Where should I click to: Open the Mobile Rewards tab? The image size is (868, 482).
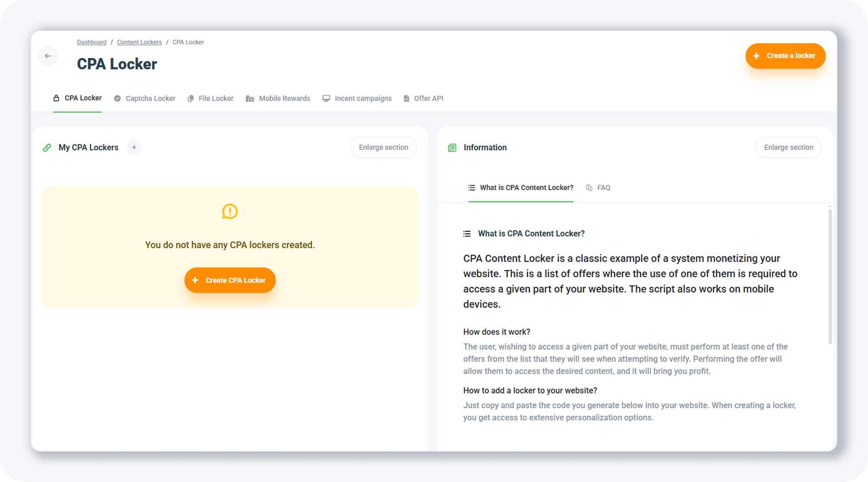point(278,98)
